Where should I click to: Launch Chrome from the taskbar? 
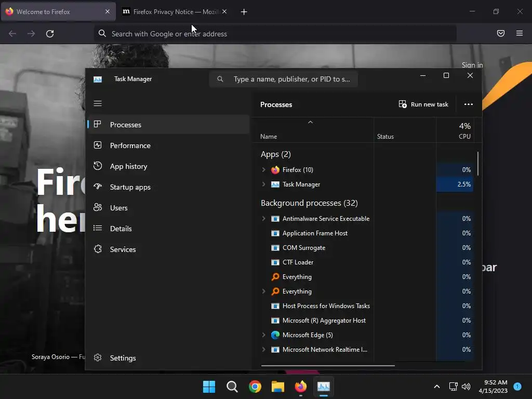[x=255, y=387]
